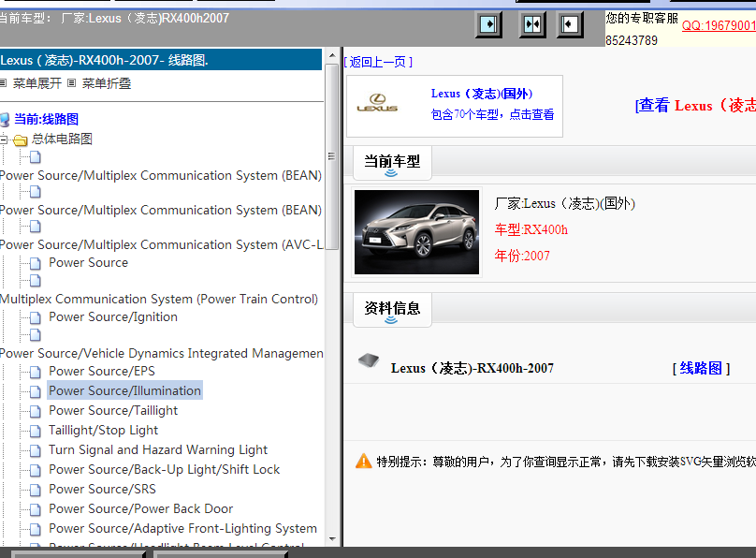Collapse the 总体电路图 tree node
Screen dimensions: 756x558
pos(4,139)
